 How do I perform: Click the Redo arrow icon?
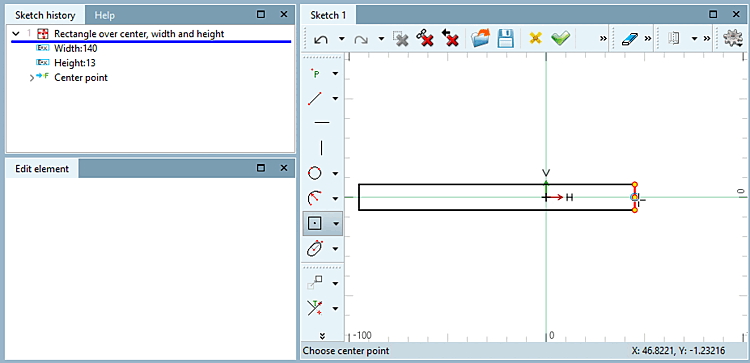tap(361, 39)
